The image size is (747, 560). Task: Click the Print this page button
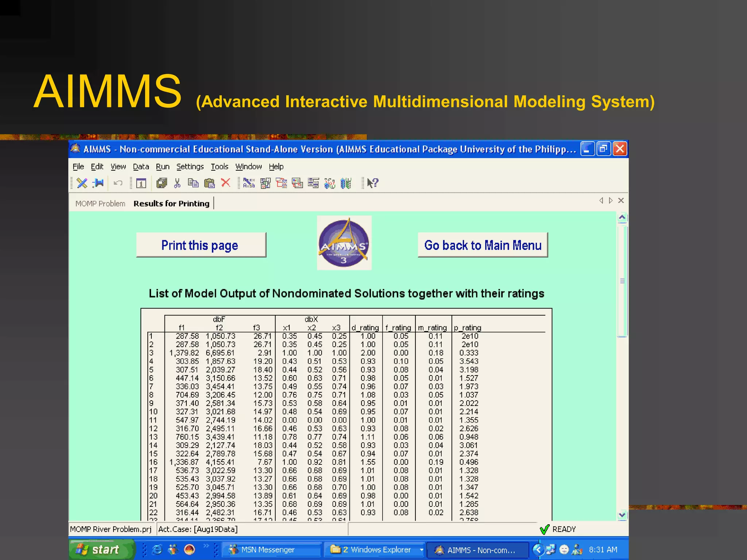pos(201,245)
